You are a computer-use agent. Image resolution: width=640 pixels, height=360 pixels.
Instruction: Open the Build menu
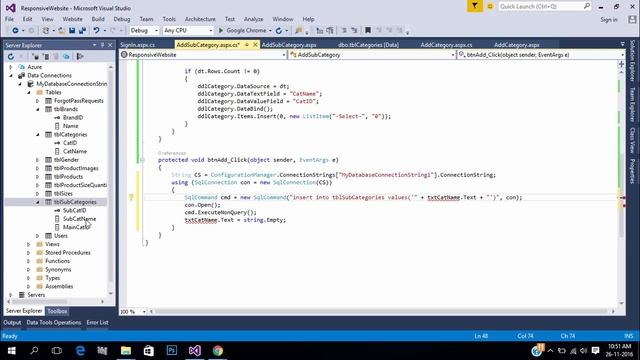pyautogui.click(x=98, y=19)
